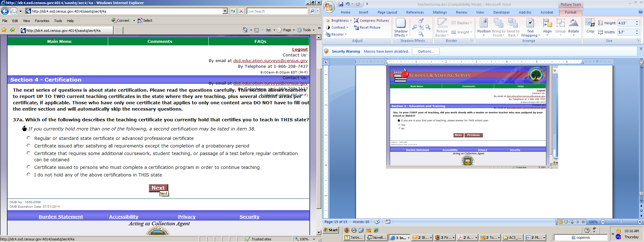Screen dimensions: 644x242
Task: Select 'Regular or standard state certificate' option
Action: coord(29,138)
